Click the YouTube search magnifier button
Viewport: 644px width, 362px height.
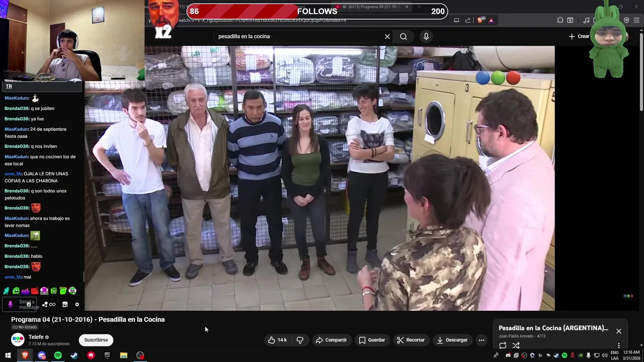pos(404,36)
